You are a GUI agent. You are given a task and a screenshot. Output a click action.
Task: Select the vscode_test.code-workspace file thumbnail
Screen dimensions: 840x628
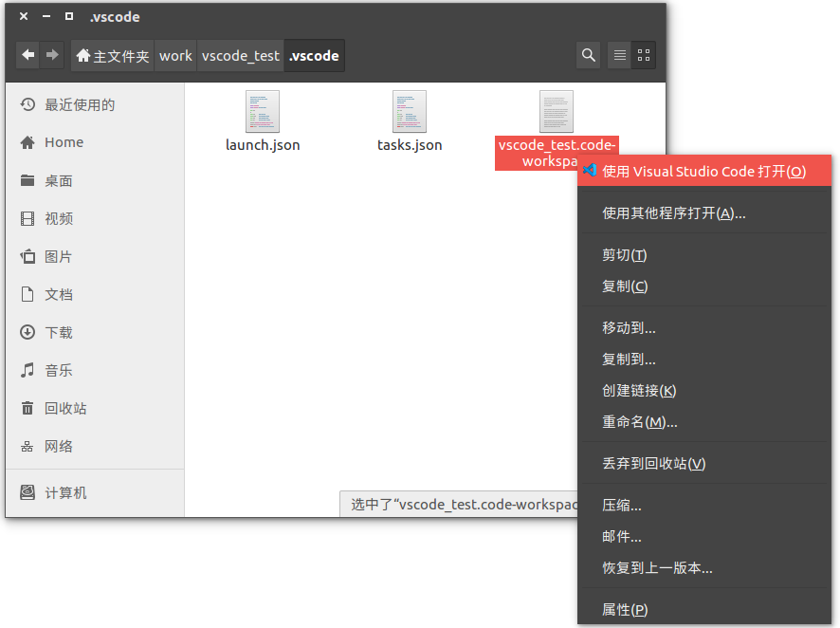(557, 111)
